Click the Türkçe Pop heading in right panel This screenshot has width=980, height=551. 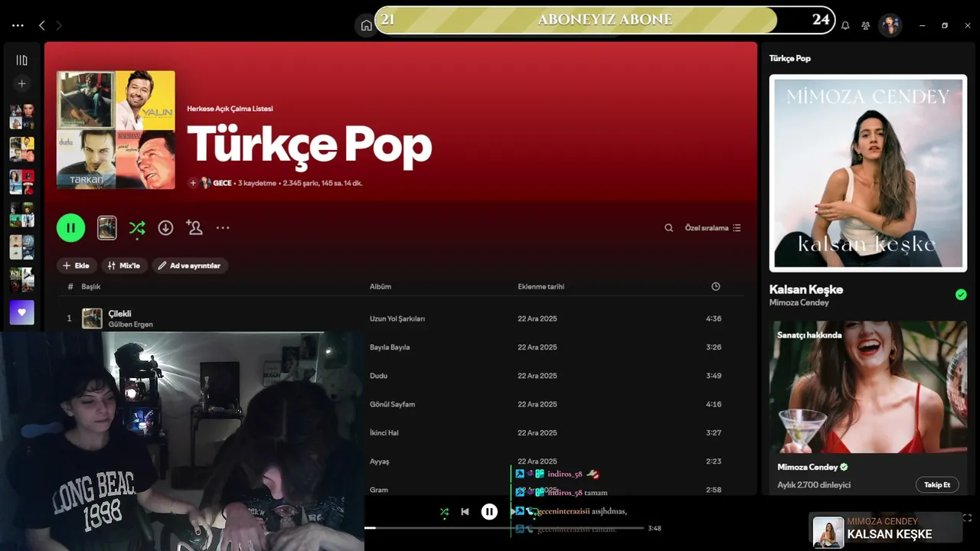tap(790, 58)
